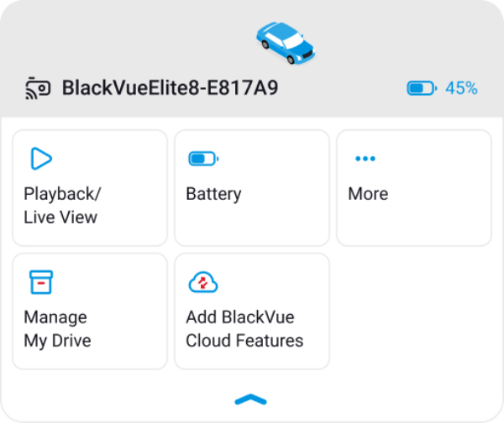This screenshot has height=423, width=504.
Task: Open the Playback/ Live View tile
Action: [x=90, y=188]
